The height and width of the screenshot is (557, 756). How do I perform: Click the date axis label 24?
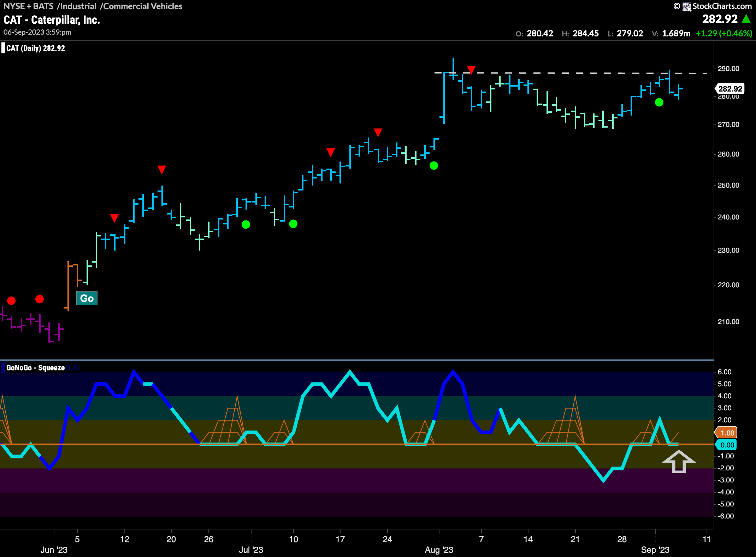click(388, 539)
